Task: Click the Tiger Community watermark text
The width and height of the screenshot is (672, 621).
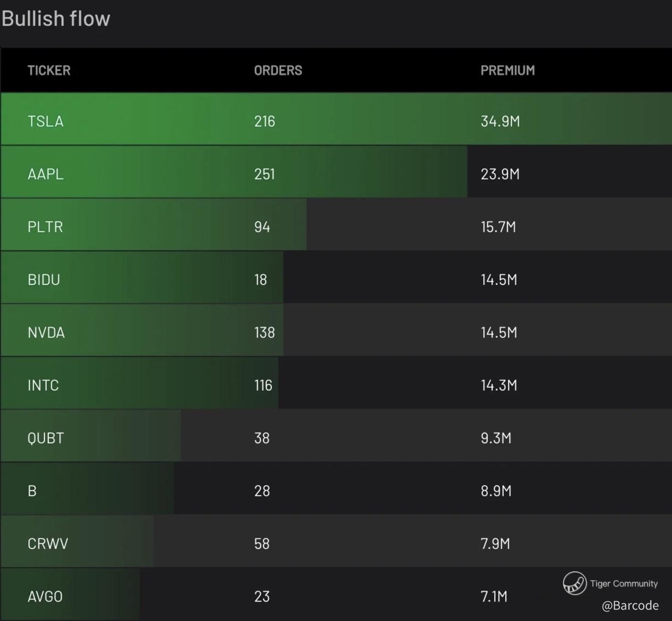Action: click(x=624, y=584)
